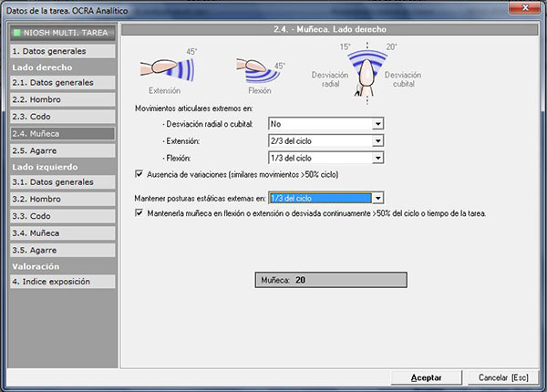The image size is (547, 392).
Task: Expand Mantener posturas estáticas dropdown
Action: click(x=377, y=198)
